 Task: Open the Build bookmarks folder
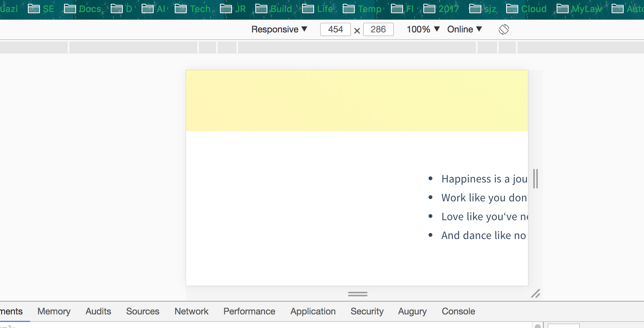pyautogui.click(x=274, y=9)
